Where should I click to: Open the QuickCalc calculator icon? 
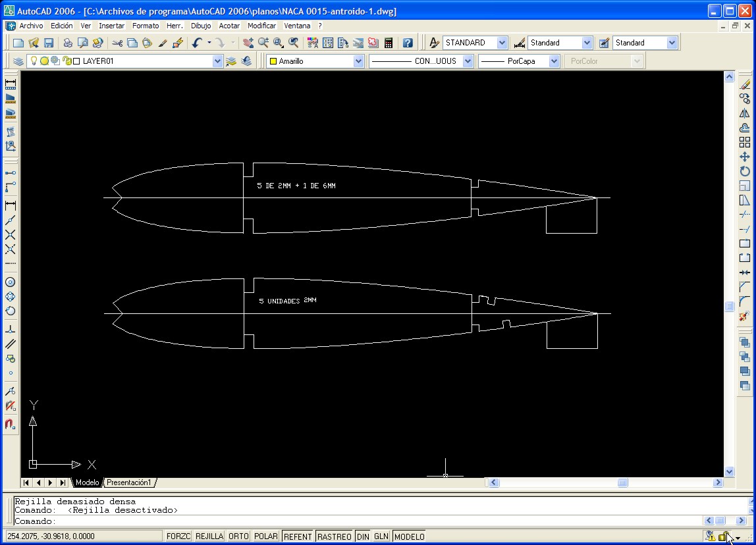coord(389,43)
